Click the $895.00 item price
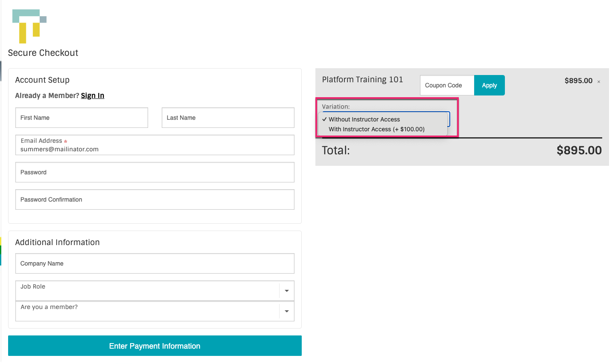Image resolution: width=615 pixels, height=364 pixels. (x=578, y=81)
